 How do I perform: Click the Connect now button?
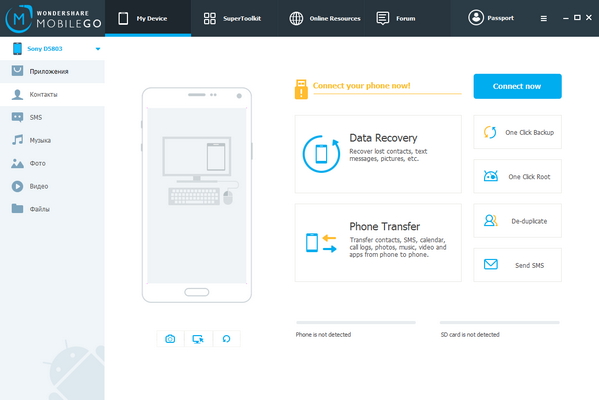click(517, 86)
